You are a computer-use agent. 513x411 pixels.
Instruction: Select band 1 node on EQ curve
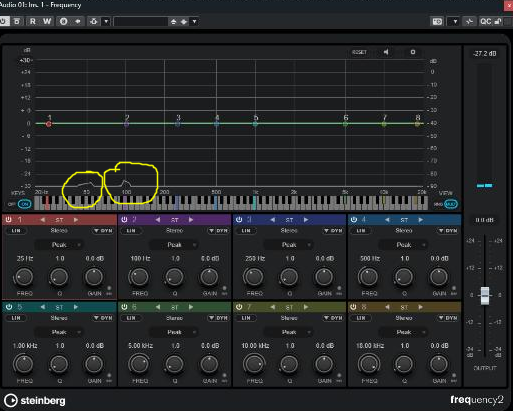(x=49, y=124)
